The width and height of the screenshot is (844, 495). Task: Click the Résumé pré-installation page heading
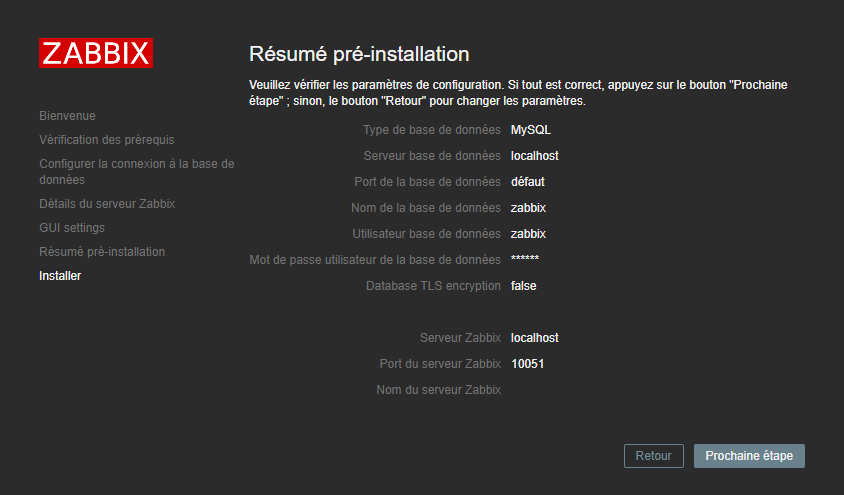click(x=358, y=54)
